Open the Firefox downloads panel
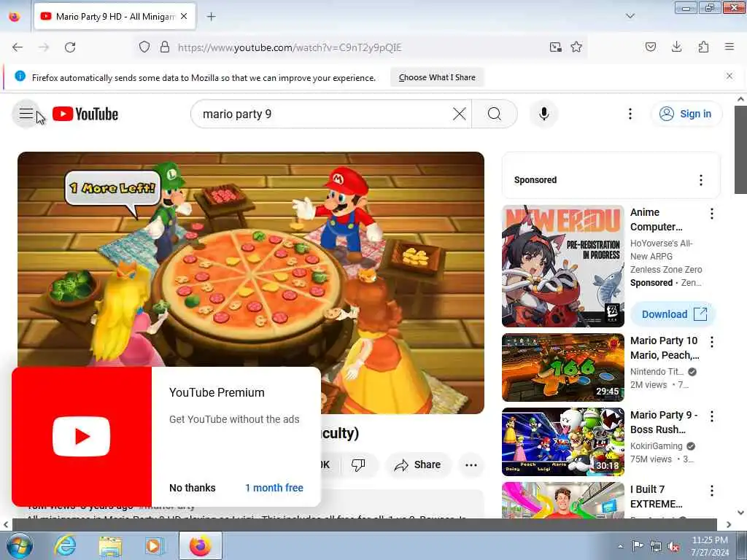 tap(676, 47)
